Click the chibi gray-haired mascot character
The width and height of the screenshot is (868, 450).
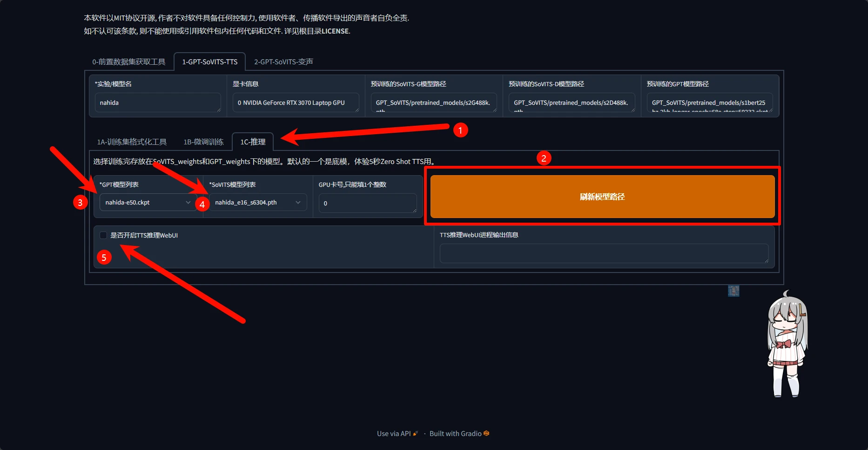pyautogui.click(x=787, y=346)
